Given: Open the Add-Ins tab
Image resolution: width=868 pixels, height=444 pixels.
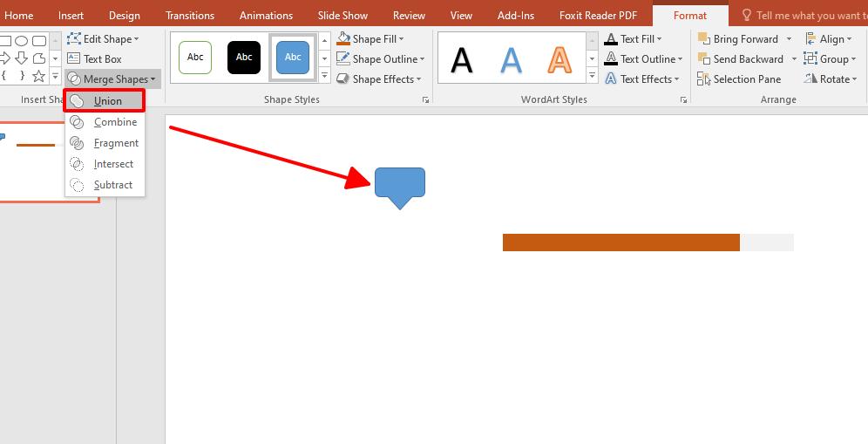Looking at the screenshot, I should pos(516,16).
